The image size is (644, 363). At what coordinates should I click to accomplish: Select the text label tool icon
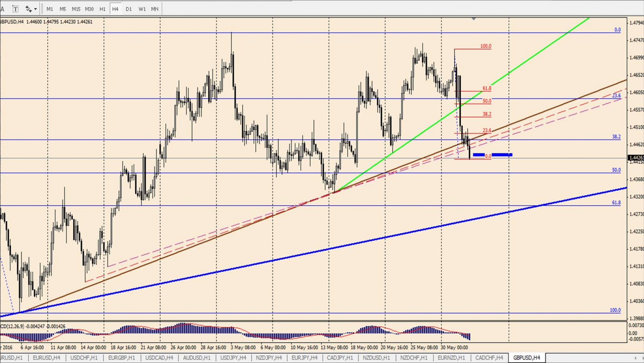[15, 9]
